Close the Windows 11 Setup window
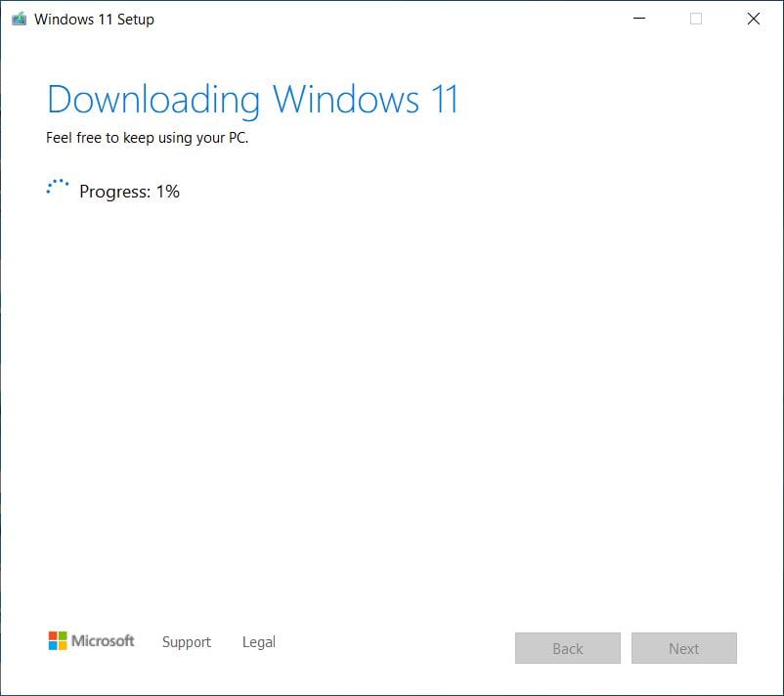 (753, 19)
